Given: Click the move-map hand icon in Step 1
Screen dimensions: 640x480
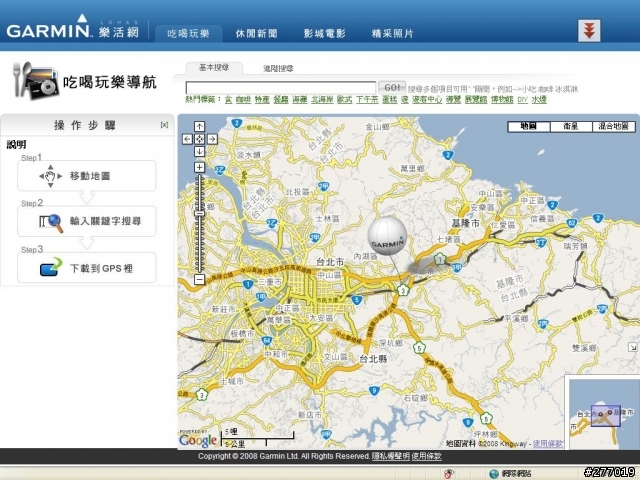Looking at the screenshot, I should 50,176.
